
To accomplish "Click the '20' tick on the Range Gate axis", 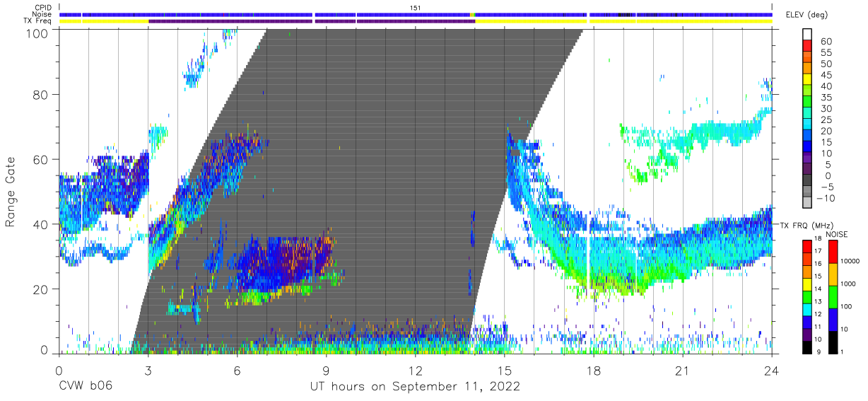I will [x=41, y=289].
